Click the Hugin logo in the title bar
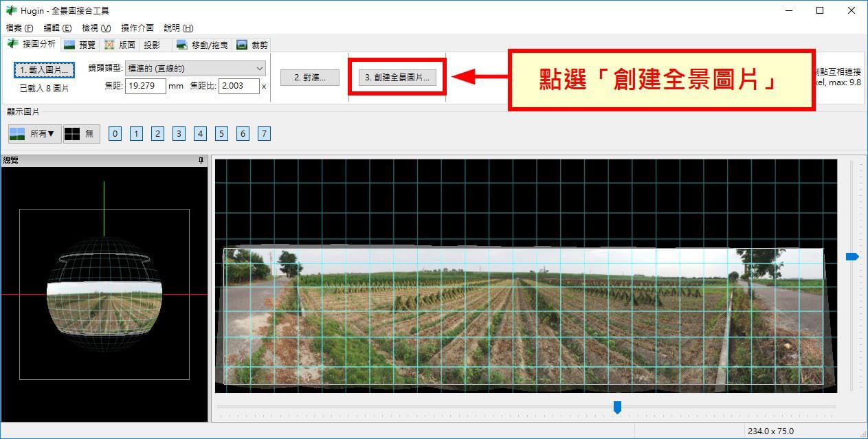The width and height of the screenshot is (868, 439). coord(11,11)
